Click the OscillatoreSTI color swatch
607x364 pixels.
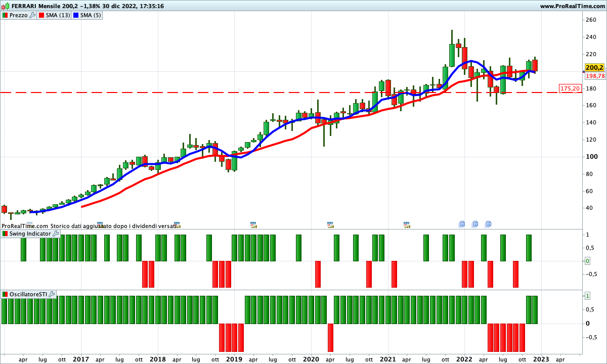pyautogui.click(x=5, y=294)
